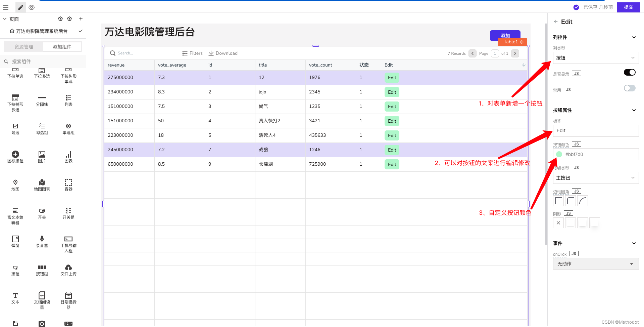Select the 列表 component

pos(68,101)
